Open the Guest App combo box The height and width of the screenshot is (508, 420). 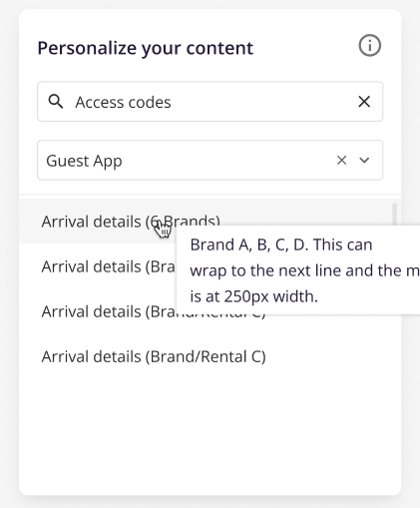[x=210, y=160]
